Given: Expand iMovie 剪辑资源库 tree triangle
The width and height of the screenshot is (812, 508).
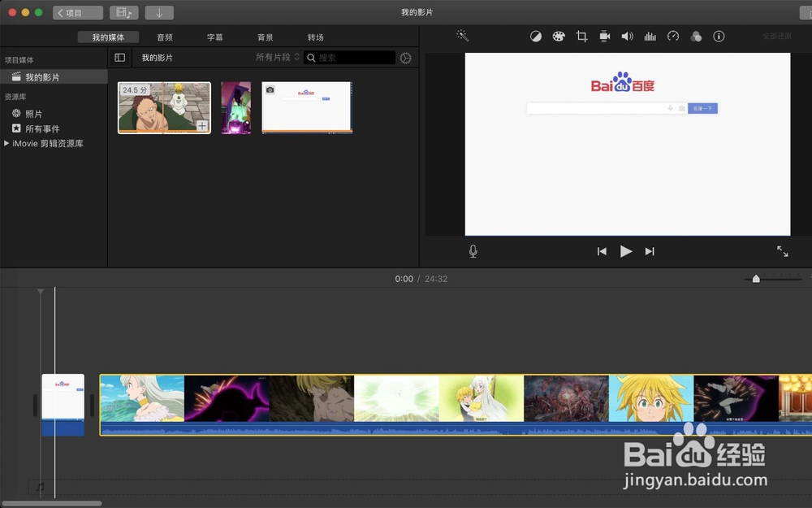Looking at the screenshot, I should (x=6, y=143).
